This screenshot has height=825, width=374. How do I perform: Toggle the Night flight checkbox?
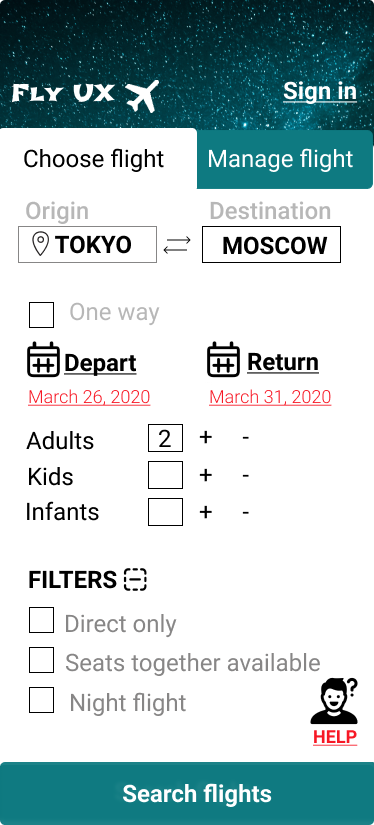coord(41,700)
